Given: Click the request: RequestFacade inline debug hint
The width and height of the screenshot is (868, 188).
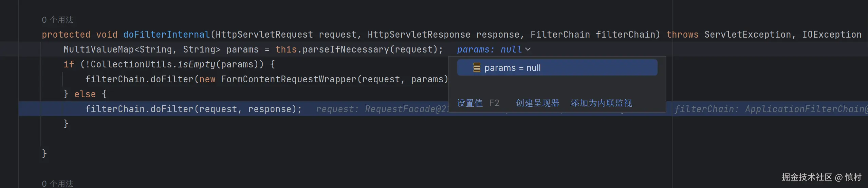Looking at the screenshot, I should [x=382, y=109].
